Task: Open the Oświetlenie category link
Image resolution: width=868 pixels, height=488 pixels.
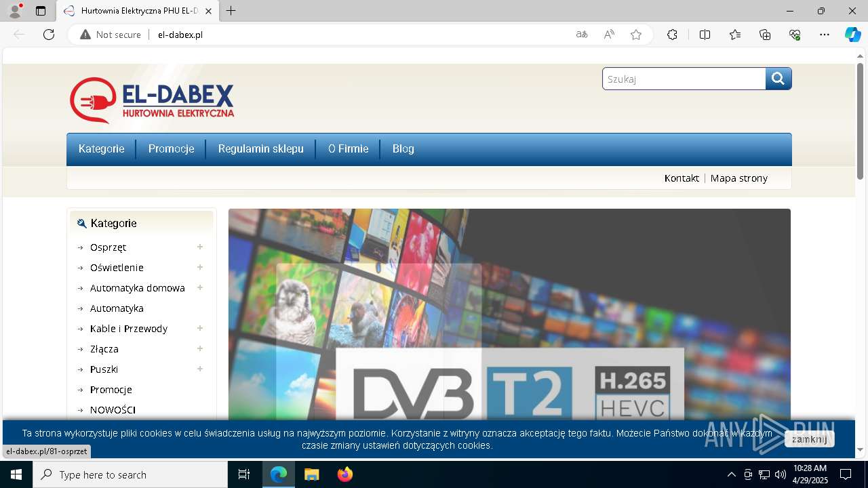Action: (117, 268)
